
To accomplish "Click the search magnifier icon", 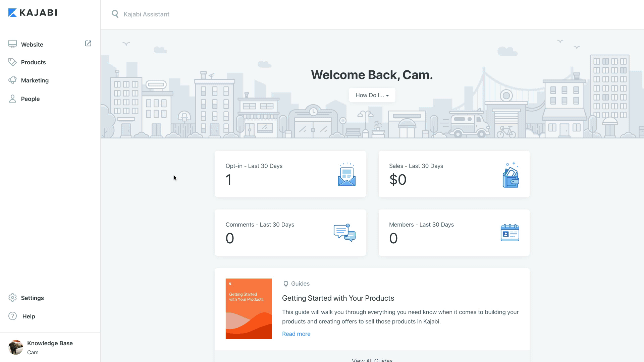I will tap(115, 14).
